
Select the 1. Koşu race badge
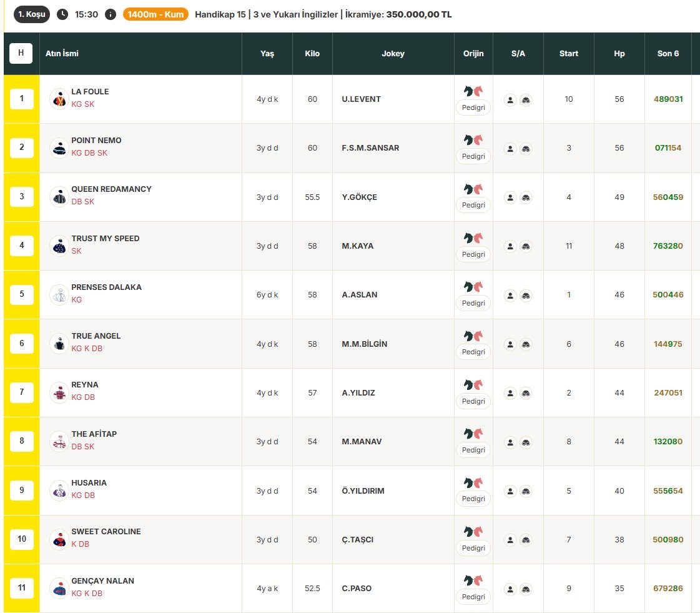coord(32,14)
